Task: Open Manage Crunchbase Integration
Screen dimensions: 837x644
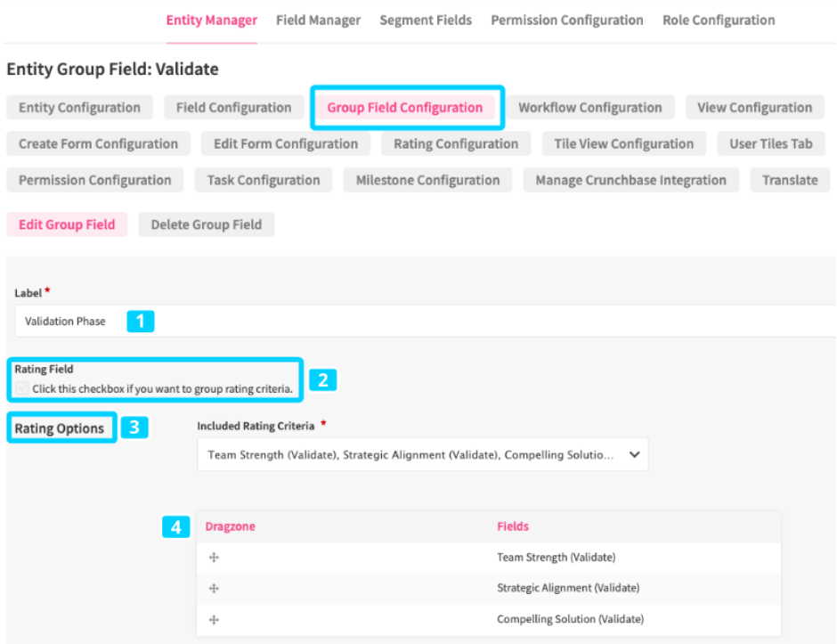Action: (630, 180)
